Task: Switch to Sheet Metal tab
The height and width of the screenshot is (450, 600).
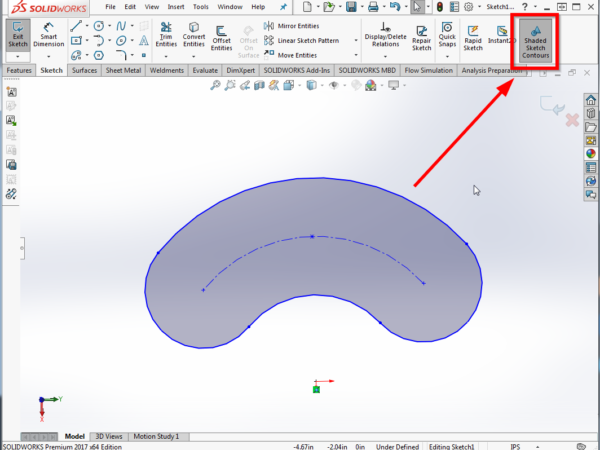Action: click(x=123, y=70)
